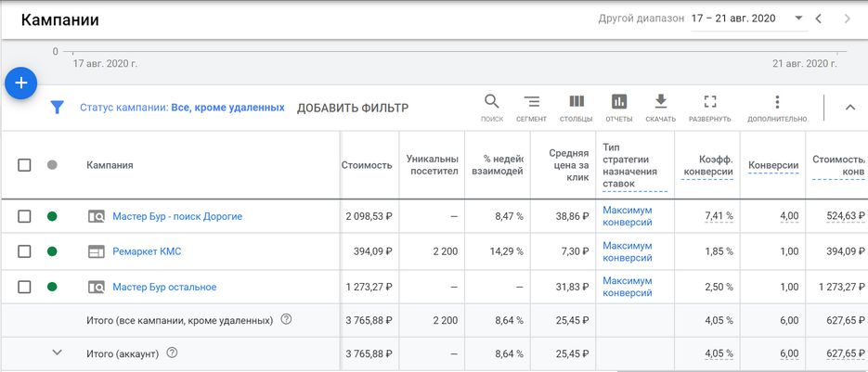Viewport: 868px width, 372px height.
Task: Click the Другой диапазон label
Action: (x=641, y=19)
